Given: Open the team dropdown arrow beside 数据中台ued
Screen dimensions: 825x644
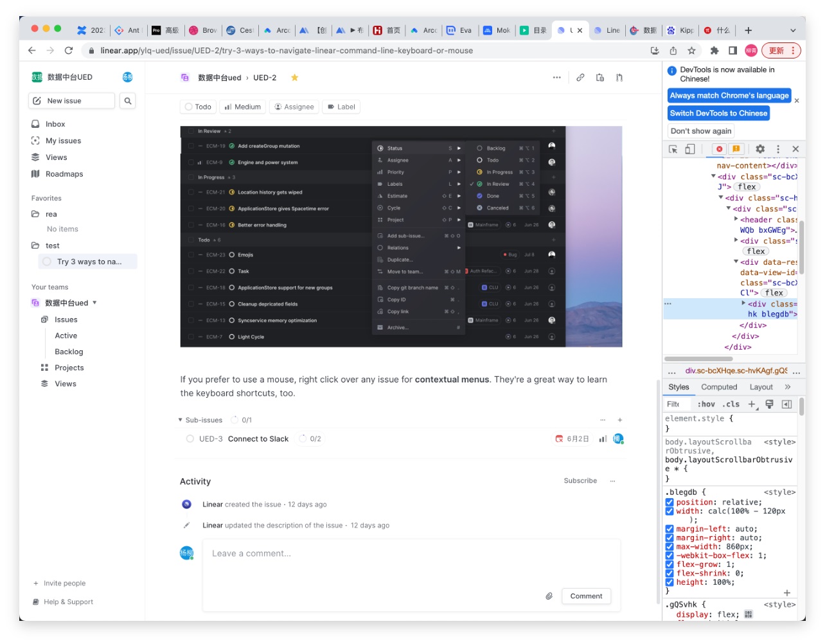Looking at the screenshot, I should click(94, 303).
